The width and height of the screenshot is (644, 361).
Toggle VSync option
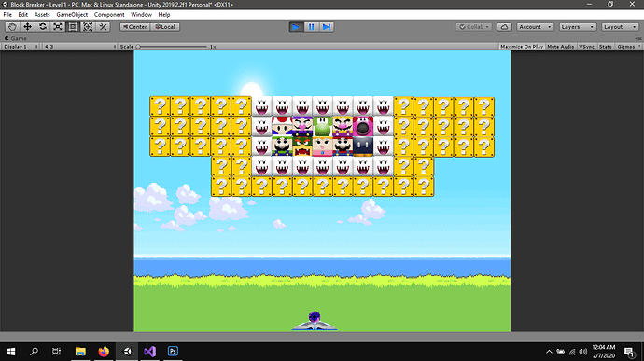point(586,47)
